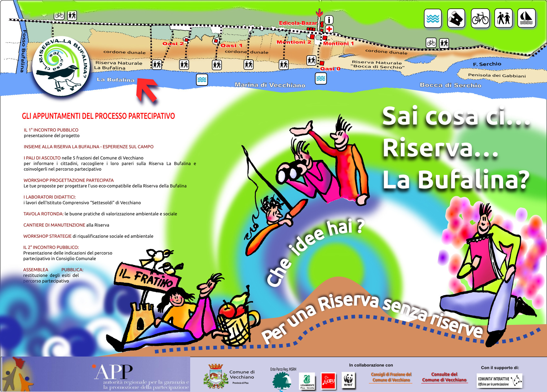This screenshot has width=547, height=392.
Task: Click the Legambiente logo
Action: 307,381
